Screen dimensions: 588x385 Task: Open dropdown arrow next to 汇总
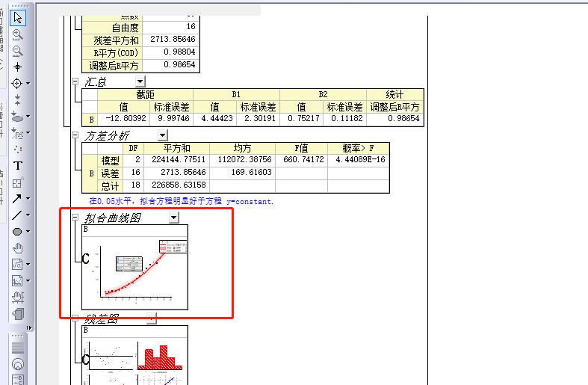(x=140, y=81)
